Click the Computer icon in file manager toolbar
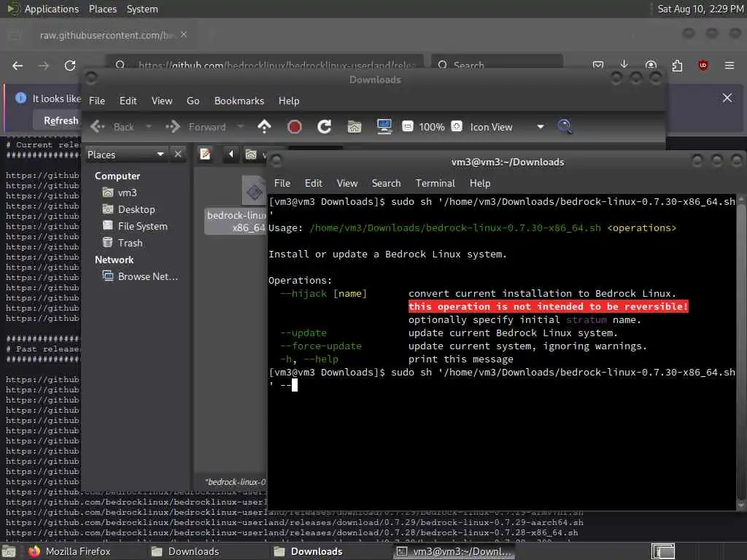The image size is (747, 560). tap(384, 127)
